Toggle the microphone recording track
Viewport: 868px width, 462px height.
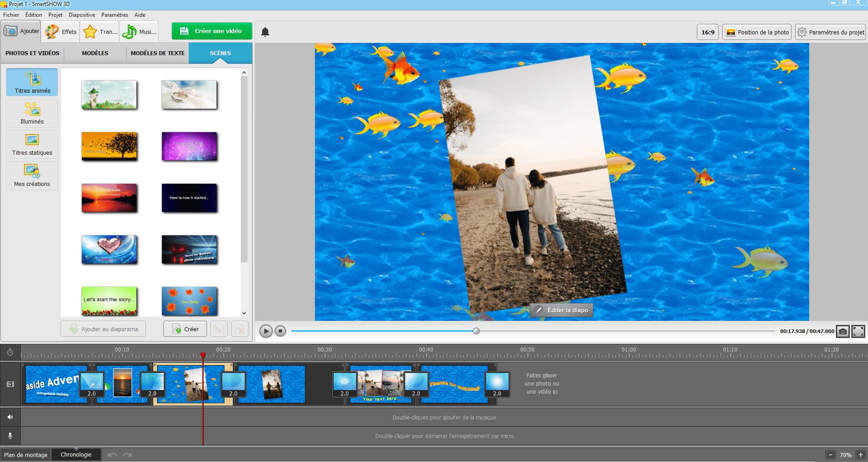point(10,435)
